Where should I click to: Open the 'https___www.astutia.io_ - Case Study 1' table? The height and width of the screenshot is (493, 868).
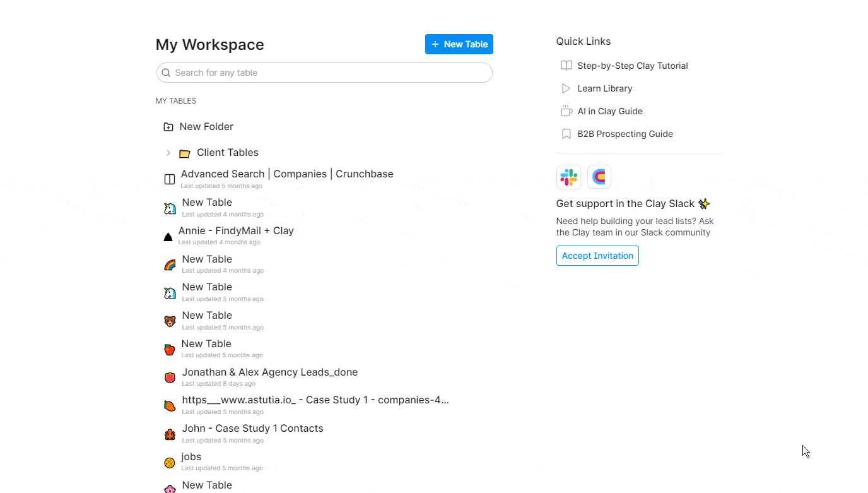(x=315, y=400)
